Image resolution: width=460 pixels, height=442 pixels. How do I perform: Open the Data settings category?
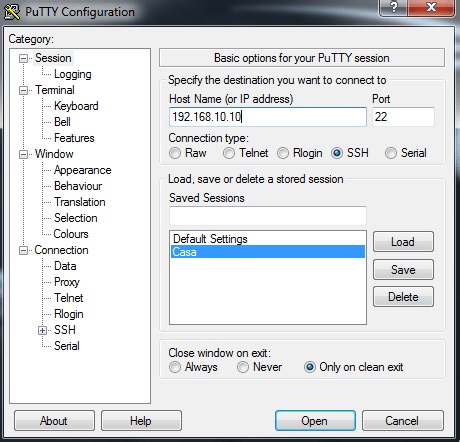pyautogui.click(x=65, y=266)
